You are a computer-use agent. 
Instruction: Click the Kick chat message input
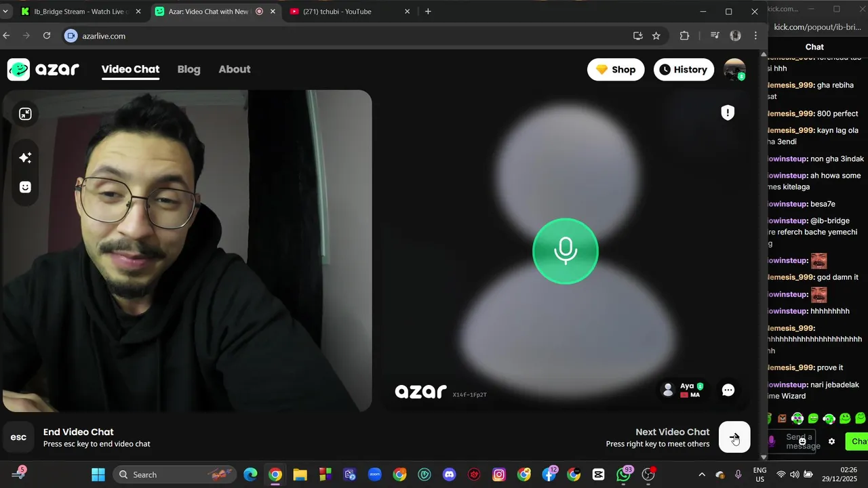[x=791, y=441]
